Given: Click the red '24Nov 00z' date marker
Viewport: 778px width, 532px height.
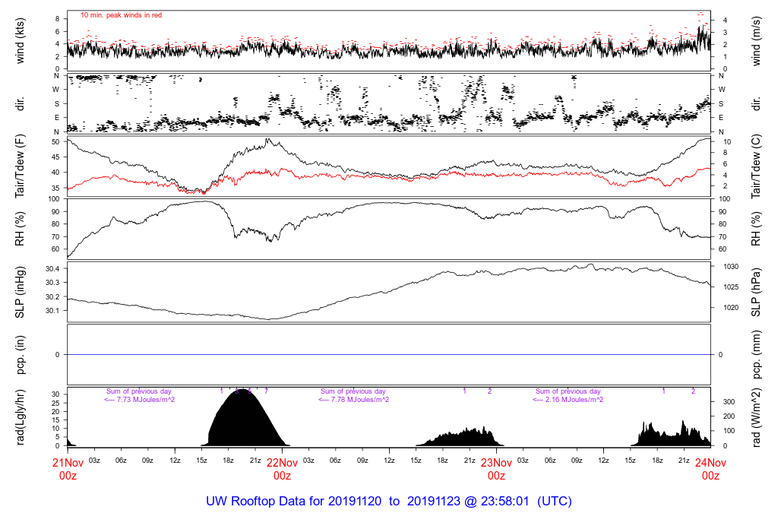Looking at the screenshot, I should click(x=710, y=468).
